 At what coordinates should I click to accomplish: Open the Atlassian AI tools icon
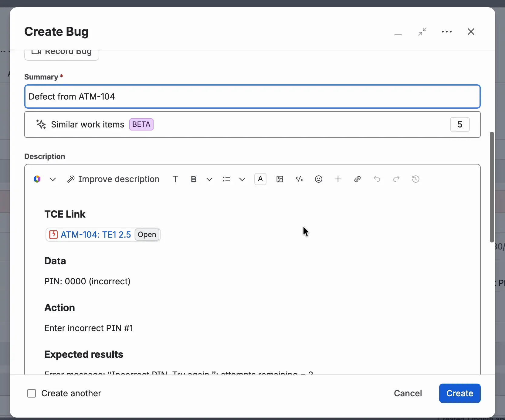(37, 179)
